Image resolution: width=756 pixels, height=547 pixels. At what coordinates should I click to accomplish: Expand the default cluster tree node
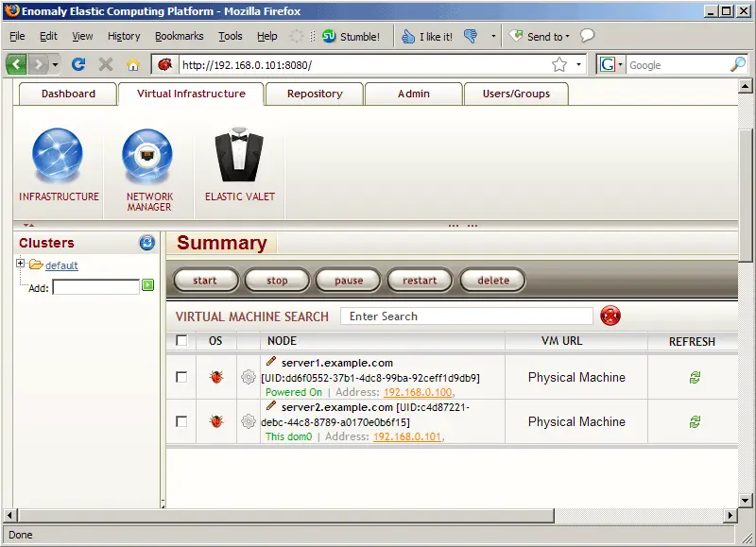pos(20,264)
